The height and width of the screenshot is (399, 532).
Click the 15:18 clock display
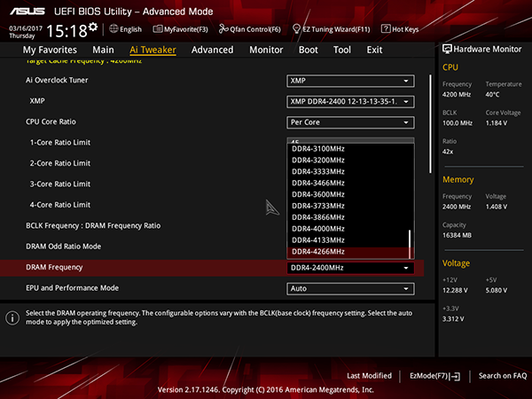[x=66, y=31]
